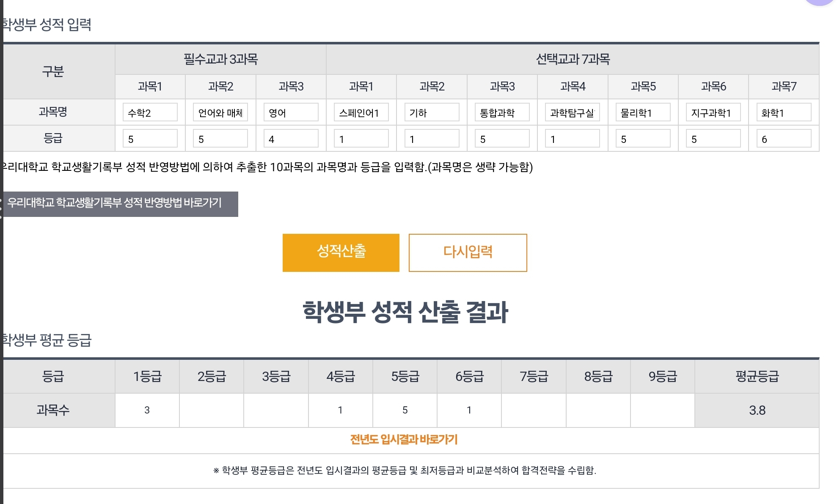This screenshot has height=504, width=837.
Task: Click the grade field under 스페인어1
Action: point(361,139)
